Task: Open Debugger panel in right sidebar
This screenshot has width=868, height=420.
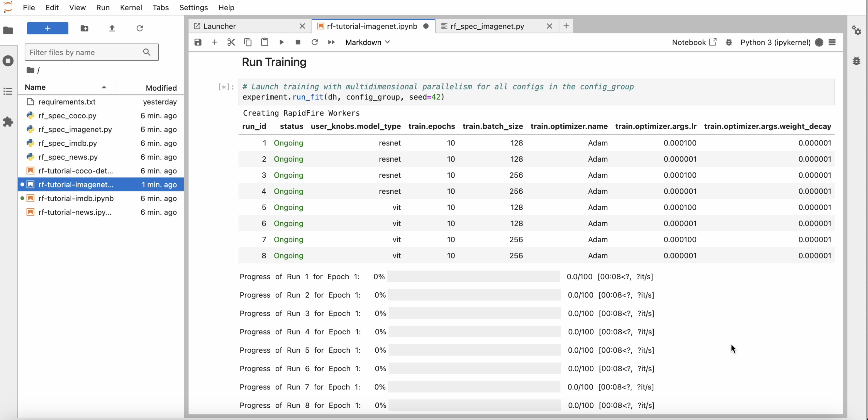Action: click(857, 61)
